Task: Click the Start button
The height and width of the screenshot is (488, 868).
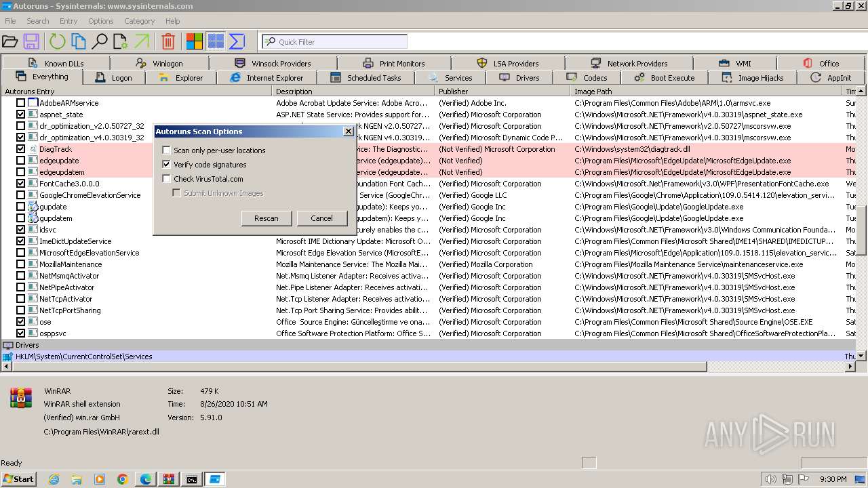Action: click(19, 479)
